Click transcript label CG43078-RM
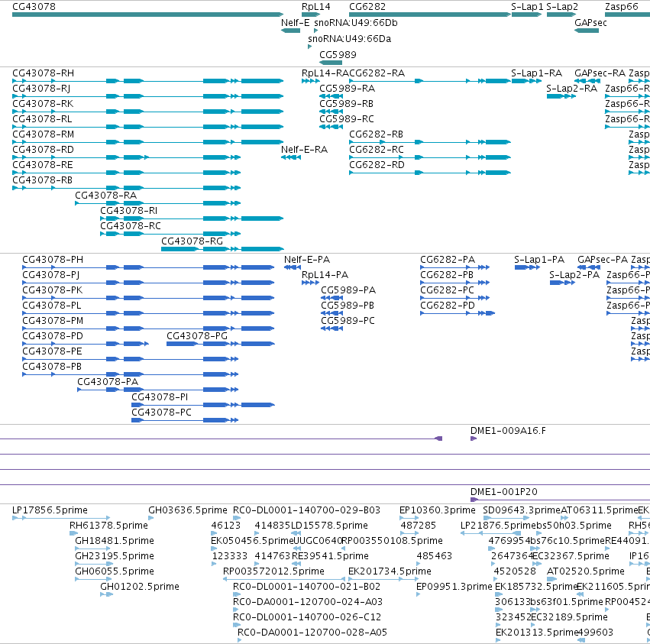The width and height of the screenshot is (650, 644). 43,134
